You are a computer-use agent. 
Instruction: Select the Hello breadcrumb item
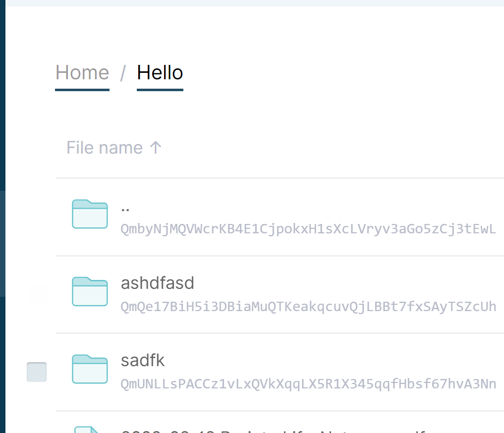pyautogui.click(x=160, y=72)
